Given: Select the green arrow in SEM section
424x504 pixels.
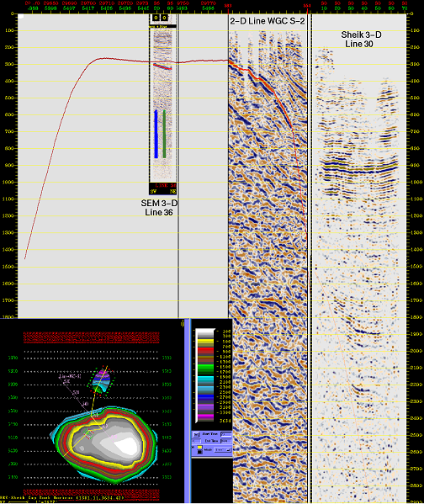Looking at the screenshot, I should pos(164,134).
